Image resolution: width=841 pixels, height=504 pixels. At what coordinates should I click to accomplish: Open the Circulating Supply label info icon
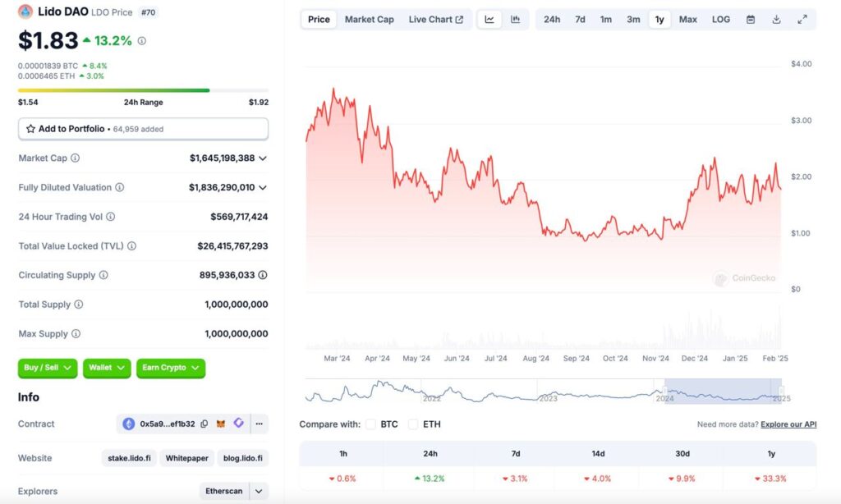pyautogui.click(x=103, y=275)
